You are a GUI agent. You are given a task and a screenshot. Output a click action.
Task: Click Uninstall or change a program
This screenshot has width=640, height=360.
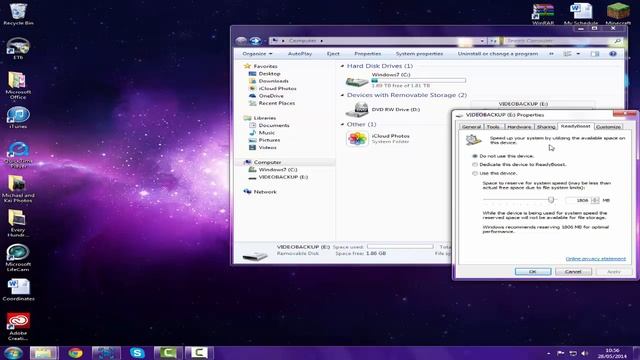(498, 53)
